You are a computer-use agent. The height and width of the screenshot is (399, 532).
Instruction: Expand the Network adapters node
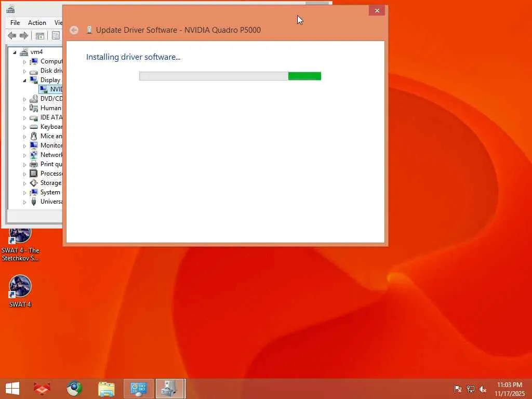[x=24, y=155]
